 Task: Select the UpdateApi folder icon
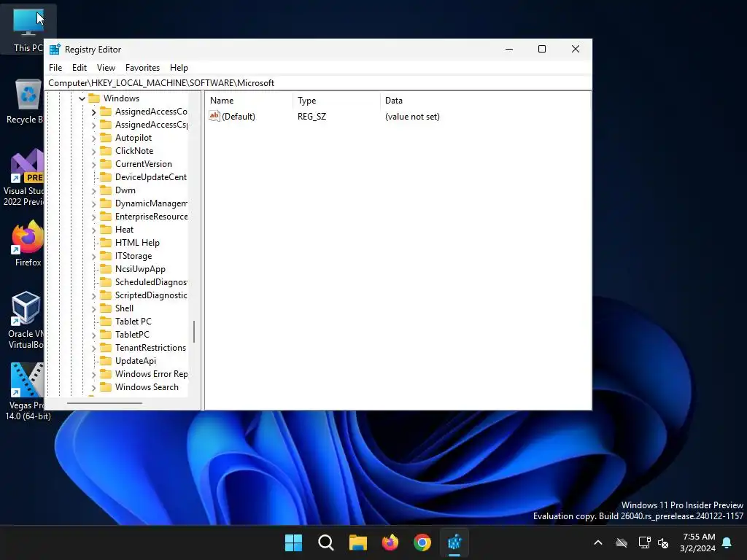[x=106, y=361]
